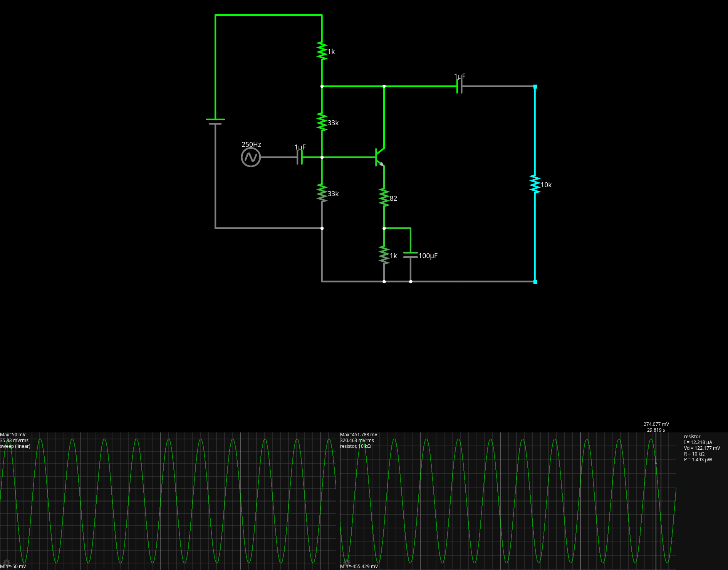This screenshot has width=728, height=570.
Task: Click the highlighted 10k load resistor
Action: 535,184
